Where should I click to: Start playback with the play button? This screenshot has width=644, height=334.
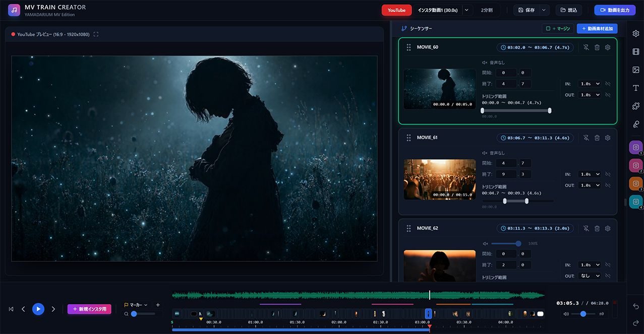click(x=38, y=309)
